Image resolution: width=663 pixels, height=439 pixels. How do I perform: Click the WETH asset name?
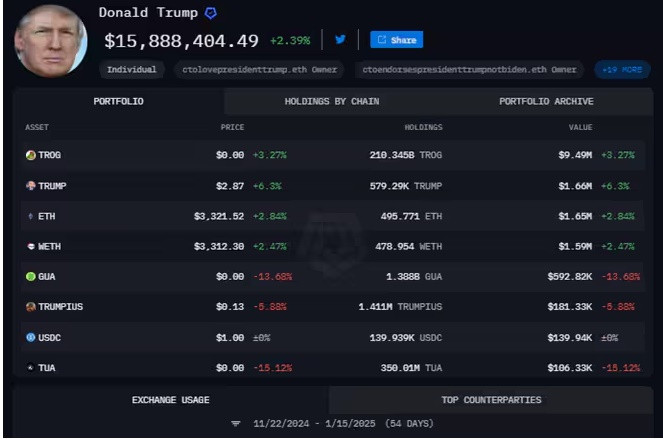point(49,246)
